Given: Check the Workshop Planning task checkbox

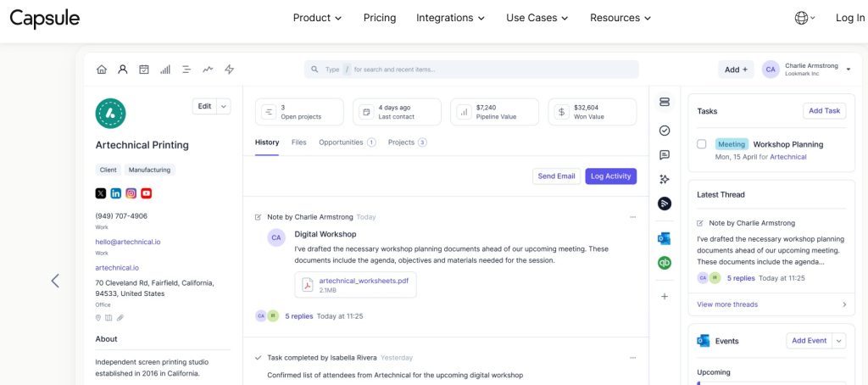Looking at the screenshot, I should click(x=701, y=144).
